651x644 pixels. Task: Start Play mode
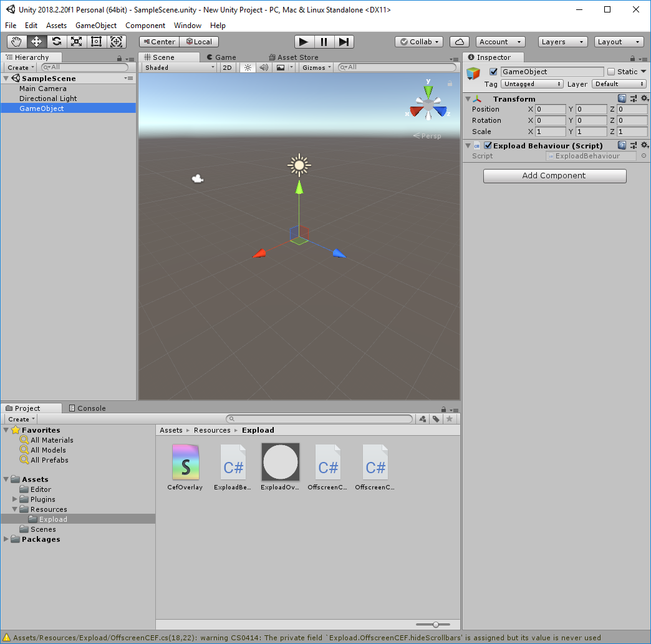pyautogui.click(x=304, y=42)
